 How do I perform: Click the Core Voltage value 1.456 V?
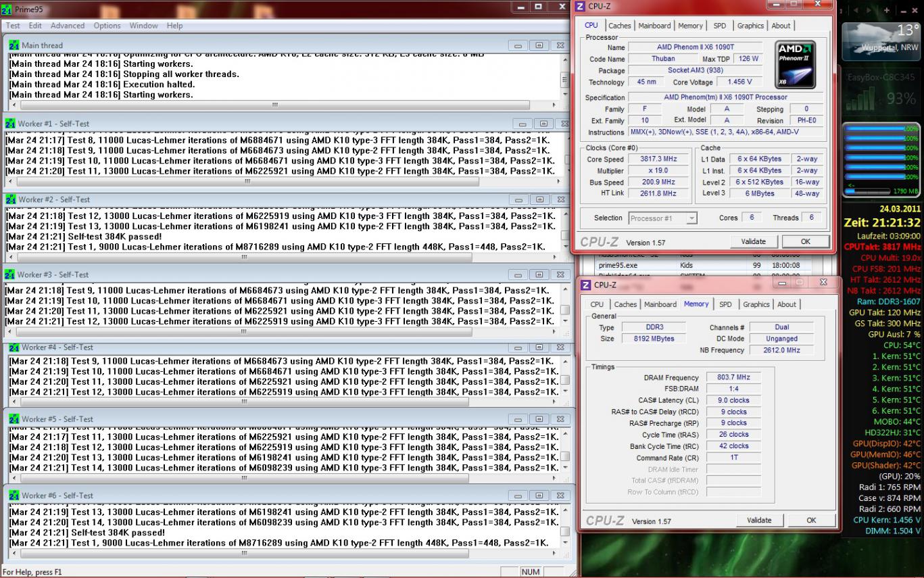click(x=740, y=82)
